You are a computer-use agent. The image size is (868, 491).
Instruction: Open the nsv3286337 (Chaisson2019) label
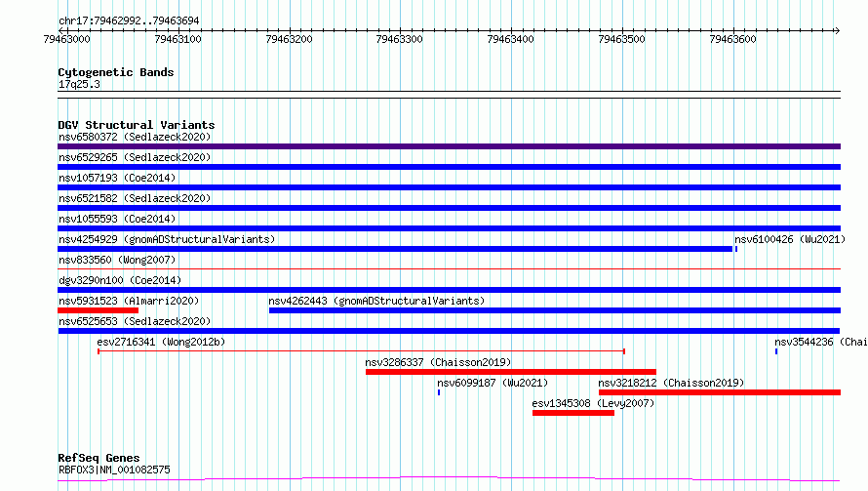(438, 362)
